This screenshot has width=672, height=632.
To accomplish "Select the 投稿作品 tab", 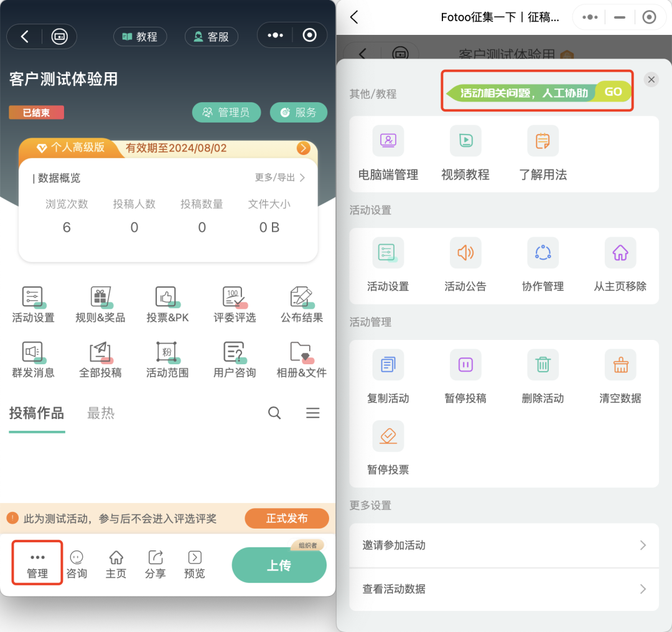I will 37,413.
